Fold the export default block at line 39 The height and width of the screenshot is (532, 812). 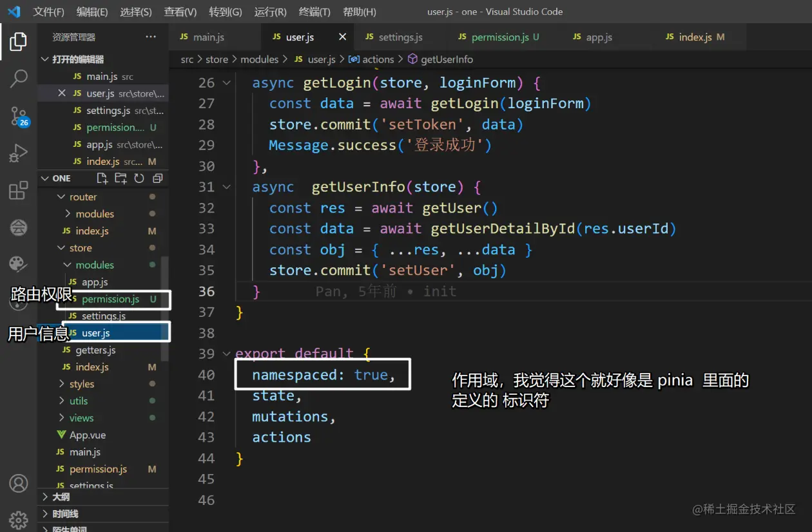226,354
